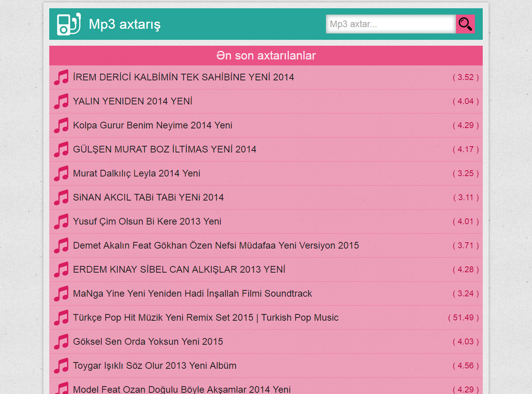Viewport: 532px width, 394px height.
Task: Click the 51.49 duration label
Action: [x=463, y=318]
